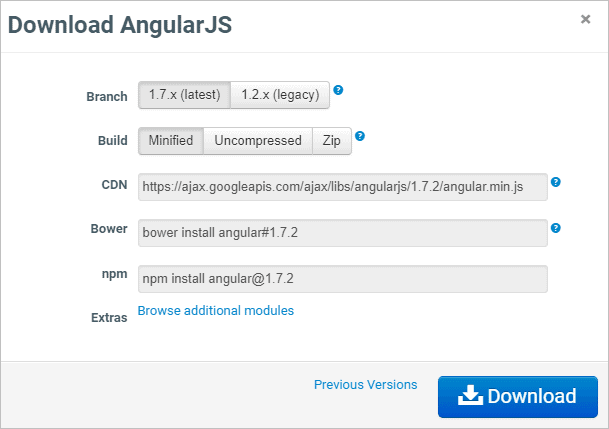609x429 pixels.
Task: Click the blue Download button
Action: 518,397
